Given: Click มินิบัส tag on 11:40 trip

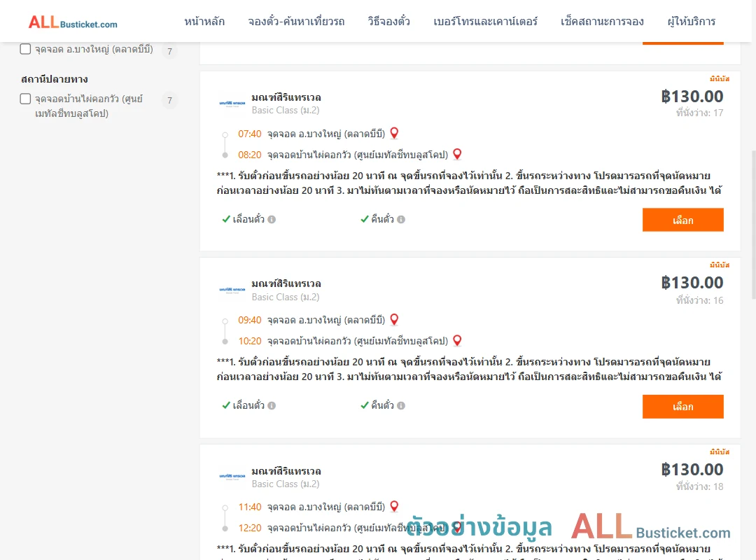Looking at the screenshot, I should [x=720, y=452].
